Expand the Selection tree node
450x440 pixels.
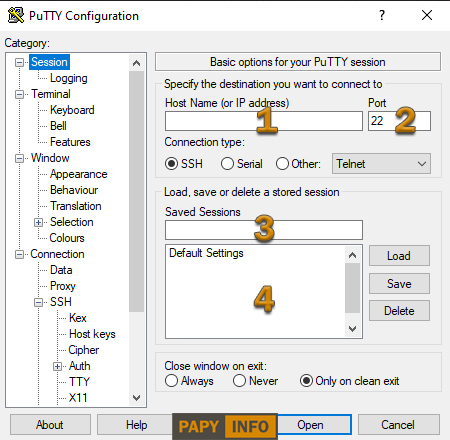[x=39, y=222]
